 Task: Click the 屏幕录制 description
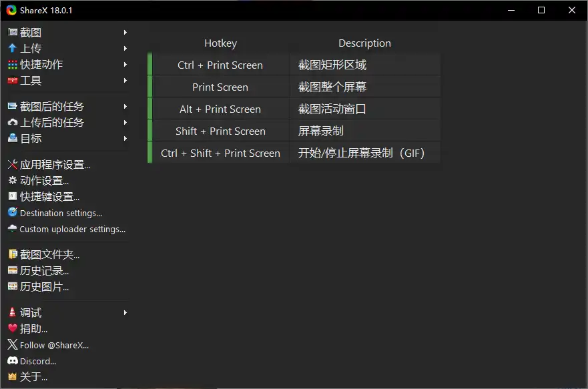(365, 131)
